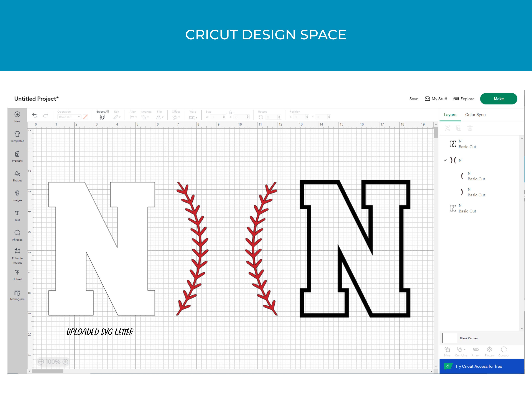Screen dimensions: 532x418
Task: Switch to the Color Sync tab
Action: 475,115
